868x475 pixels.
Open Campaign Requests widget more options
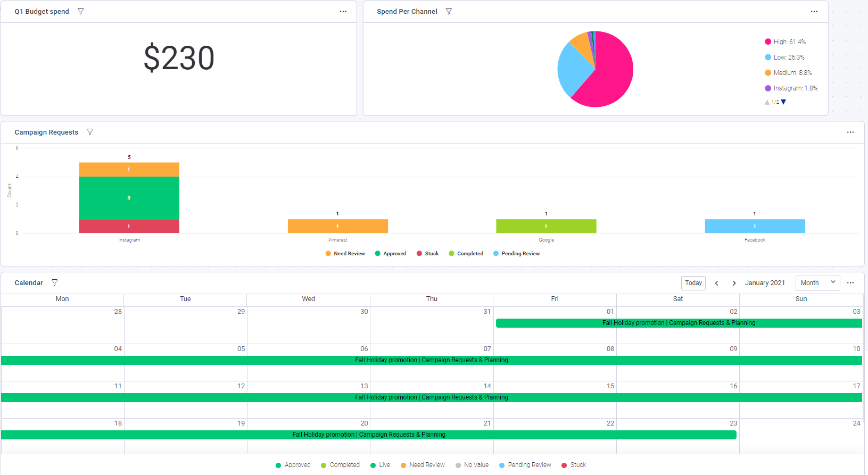[850, 132]
